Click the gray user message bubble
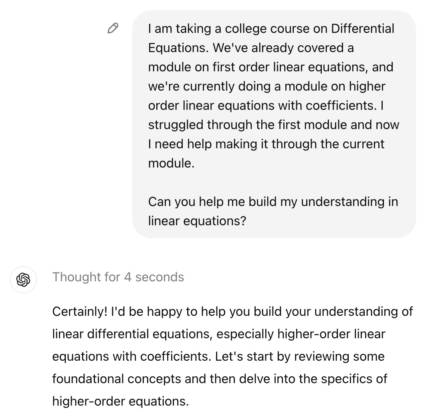Image resolution: width=424 pixels, height=420 pixels. 274,124
